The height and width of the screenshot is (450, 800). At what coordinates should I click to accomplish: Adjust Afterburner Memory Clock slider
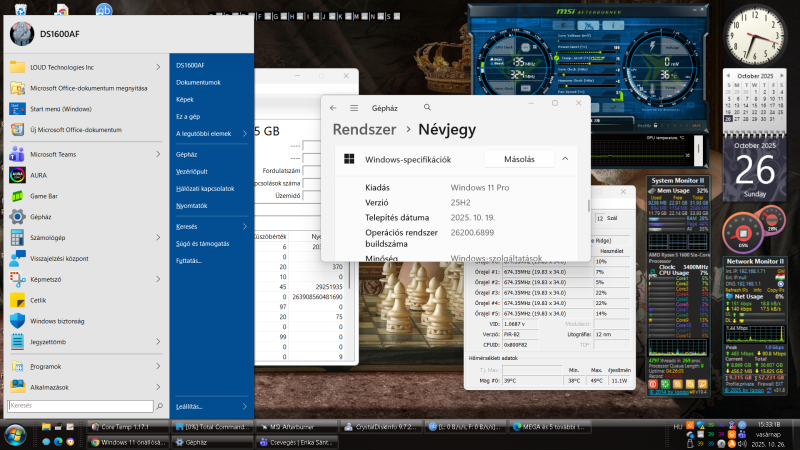[587, 86]
